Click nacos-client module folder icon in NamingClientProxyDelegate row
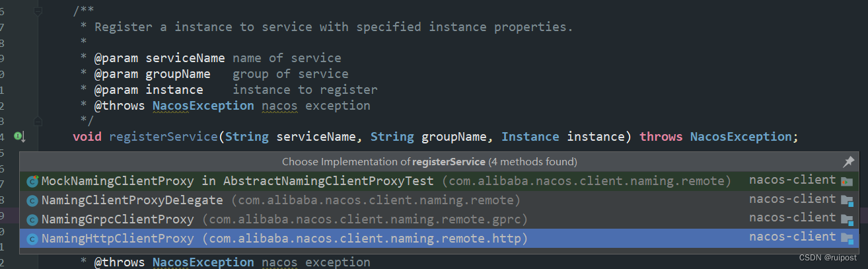The image size is (868, 269). tap(848, 200)
